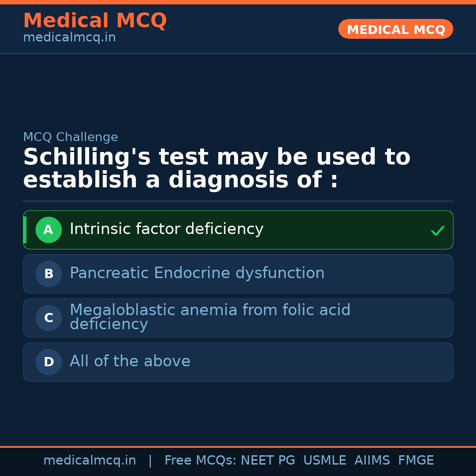476x476 pixels.
Task: Click the green A option circle
Action: coord(48,230)
